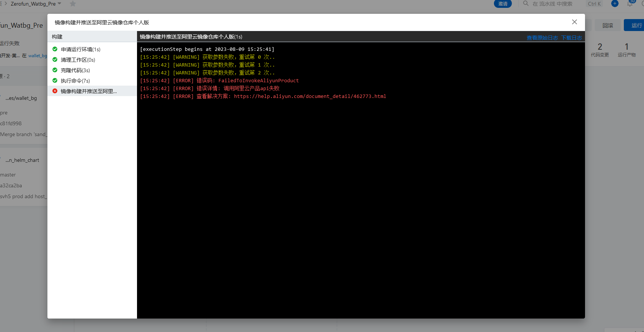Image resolution: width=644 pixels, height=332 pixels.
Task: Click the green success icon for 执行命令
Action: [x=55, y=80]
